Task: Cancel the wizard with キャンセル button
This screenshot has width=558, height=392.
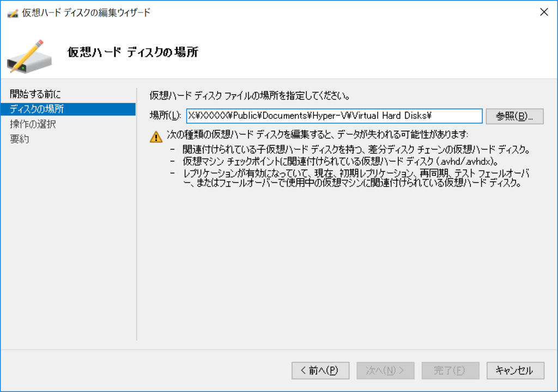Action: click(x=515, y=370)
